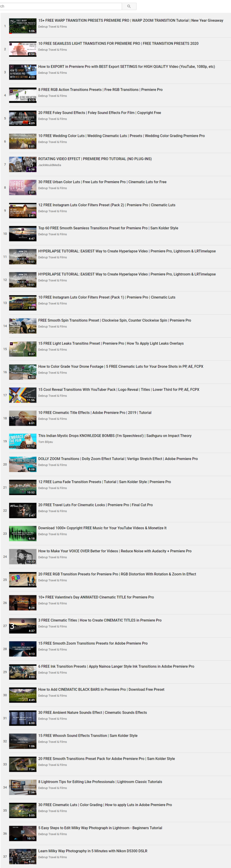Click thumbnail of 12 FREE Luma Fade Transition Presets
231x868 pixels.
[23, 487]
